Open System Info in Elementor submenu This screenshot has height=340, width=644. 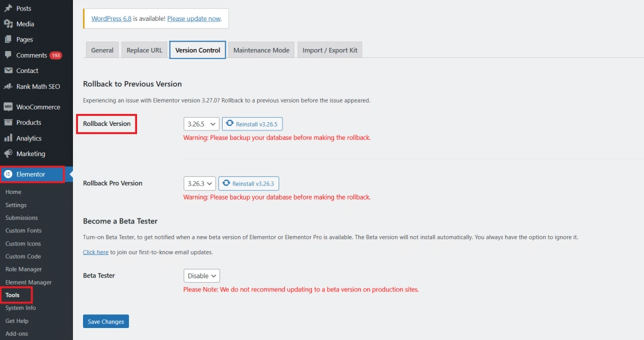(21, 308)
